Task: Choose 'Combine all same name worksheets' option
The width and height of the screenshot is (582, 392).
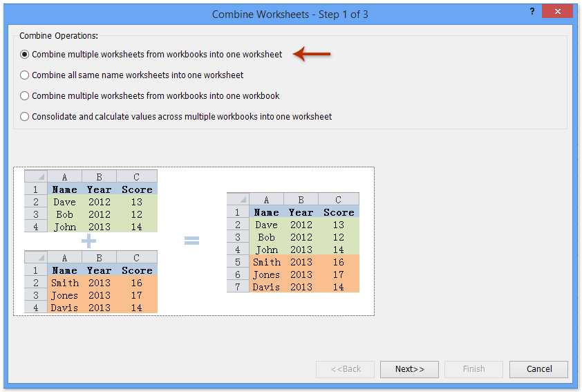Action: coord(25,75)
